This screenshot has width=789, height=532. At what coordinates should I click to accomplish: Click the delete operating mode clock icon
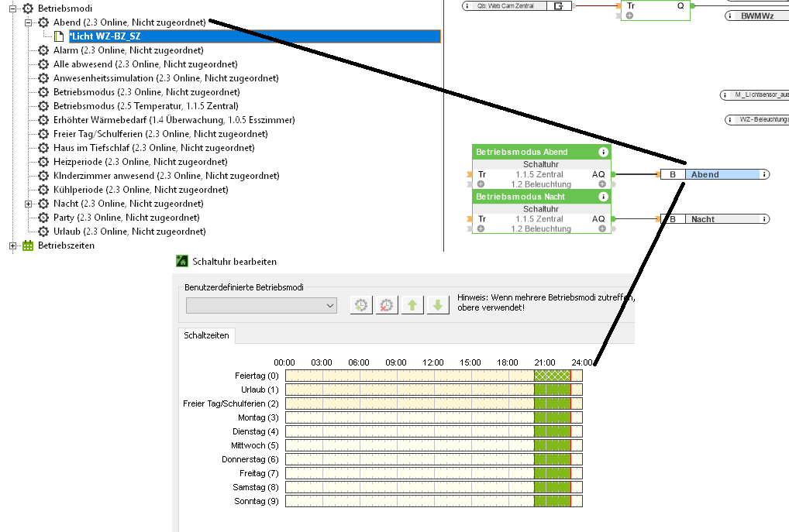(x=387, y=305)
